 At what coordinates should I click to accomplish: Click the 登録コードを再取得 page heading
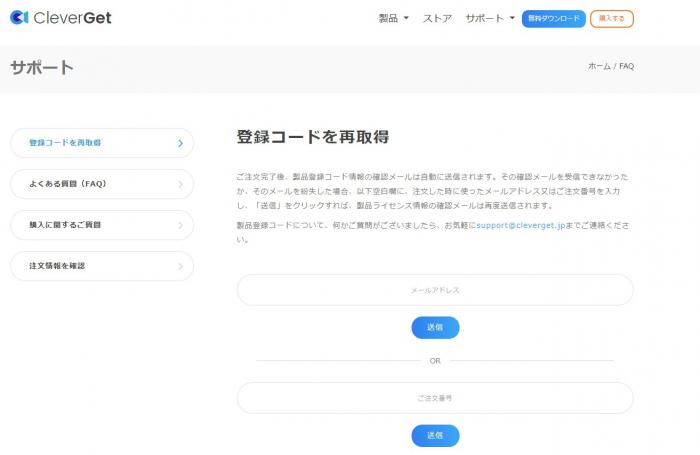click(x=312, y=137)
